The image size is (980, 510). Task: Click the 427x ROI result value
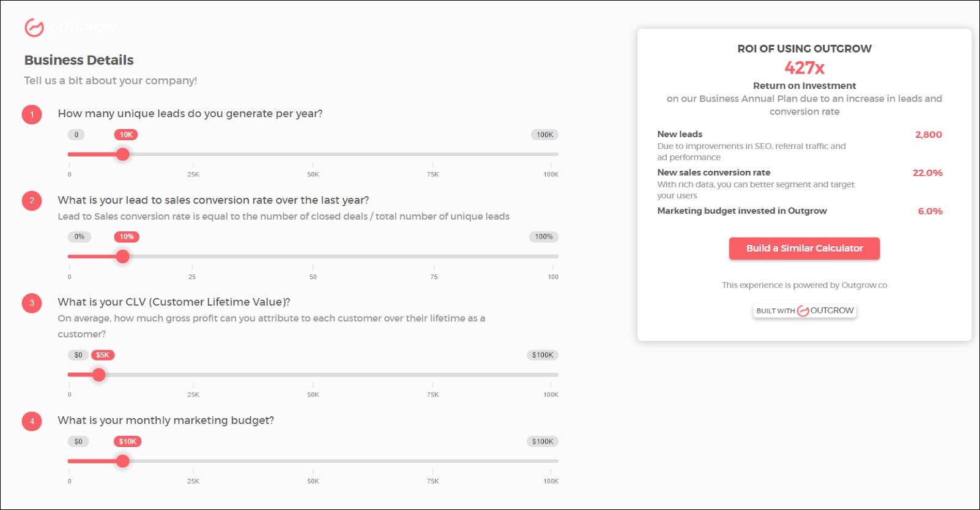coord(804,68)
